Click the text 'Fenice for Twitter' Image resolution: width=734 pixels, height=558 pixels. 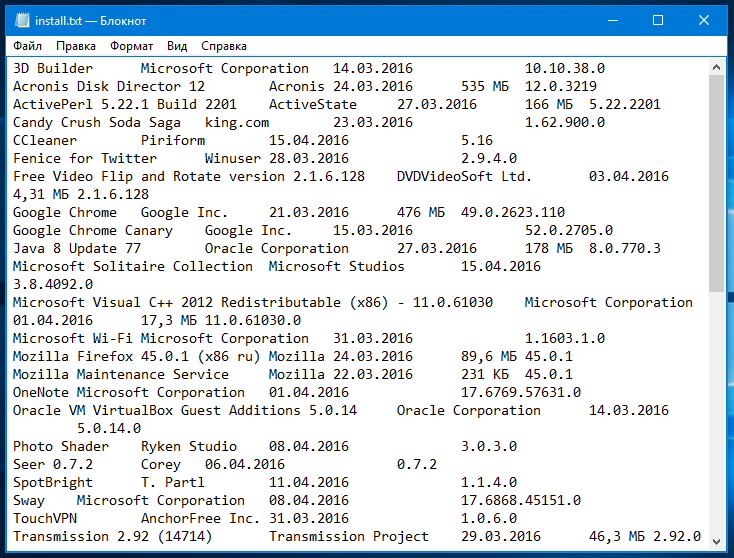coord(85,158)
